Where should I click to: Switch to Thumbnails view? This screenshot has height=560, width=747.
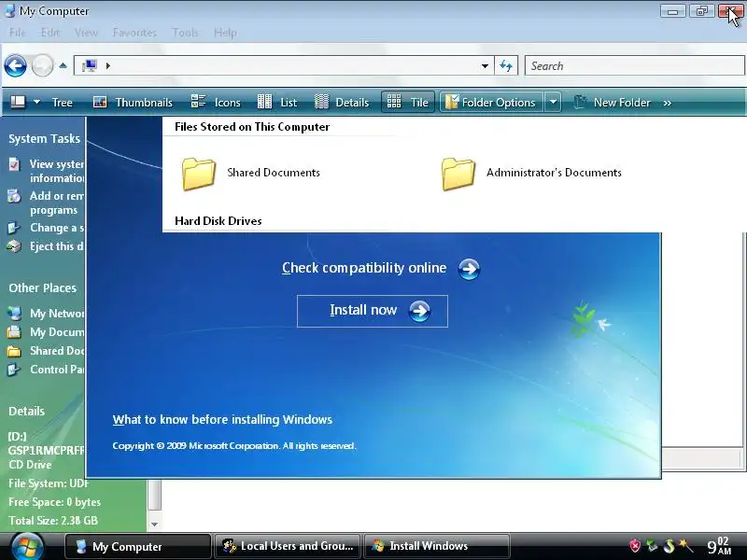(133, 103)
